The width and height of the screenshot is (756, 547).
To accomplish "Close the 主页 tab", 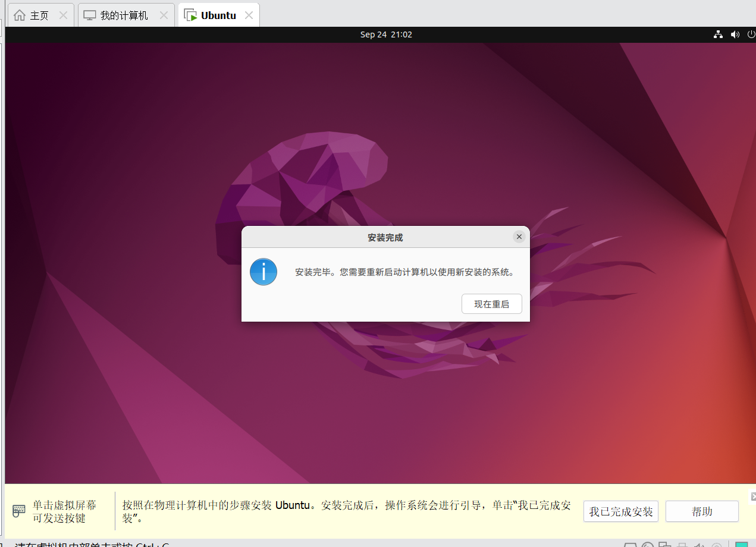I will 63,15.
